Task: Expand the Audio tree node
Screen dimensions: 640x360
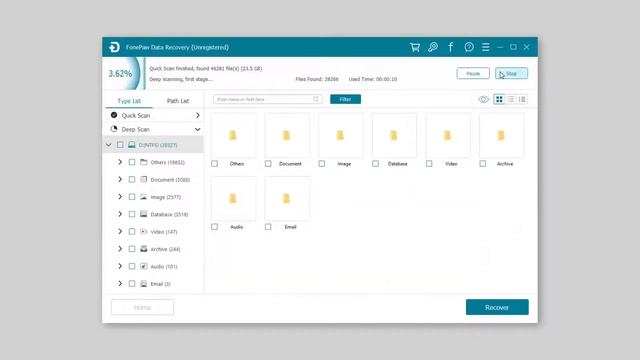Action: pos(120,266)
